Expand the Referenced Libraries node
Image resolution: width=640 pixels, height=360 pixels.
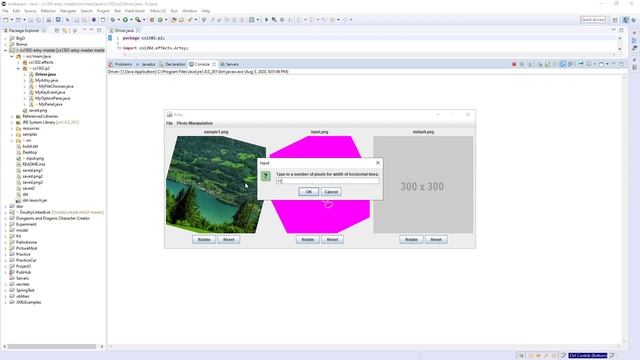pyautogui.click(x=12, y=116)
